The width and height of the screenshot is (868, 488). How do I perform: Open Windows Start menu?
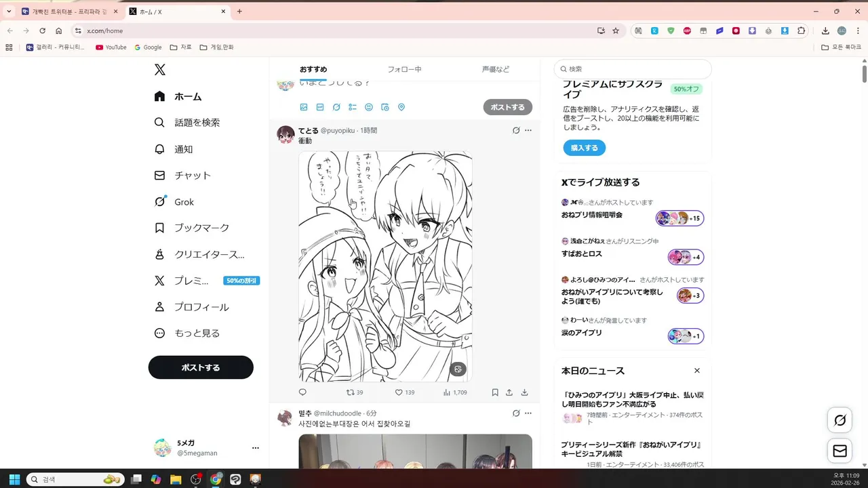(x=14, y=479)
